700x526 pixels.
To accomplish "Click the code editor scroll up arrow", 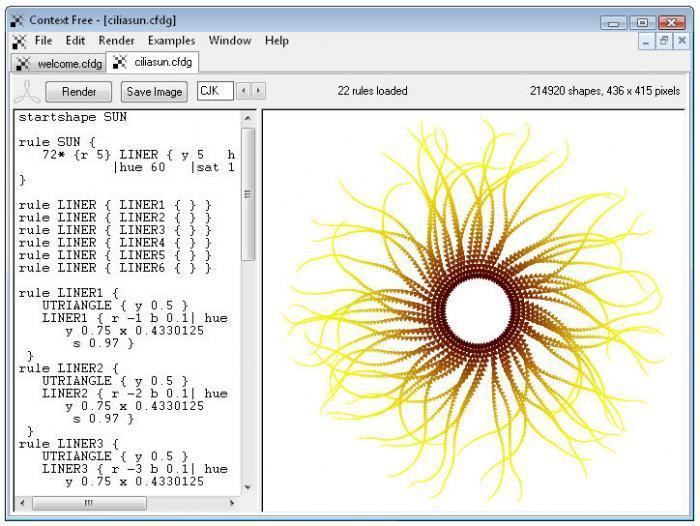I will tap(248, 118).
